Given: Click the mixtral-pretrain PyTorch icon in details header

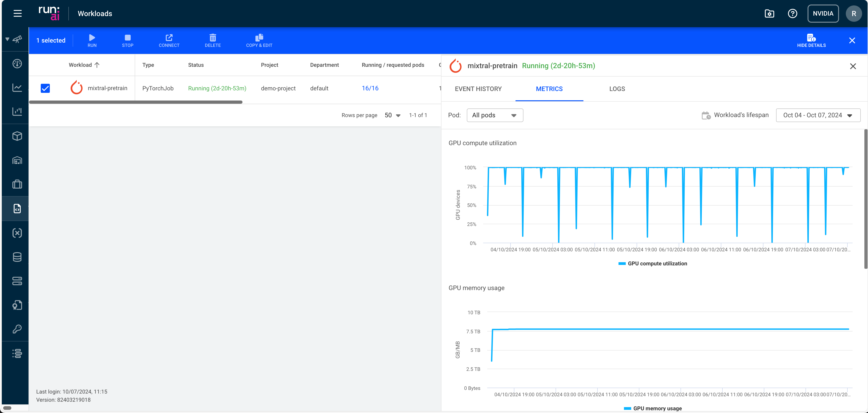Looking at the screenshot, I should [456, 66].
